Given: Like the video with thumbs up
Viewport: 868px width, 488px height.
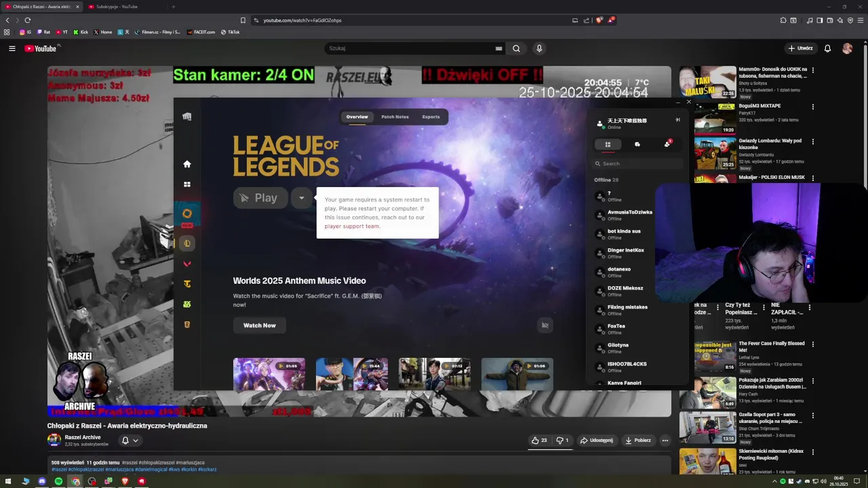Looking at the screenshot, I should click(540, 440).
